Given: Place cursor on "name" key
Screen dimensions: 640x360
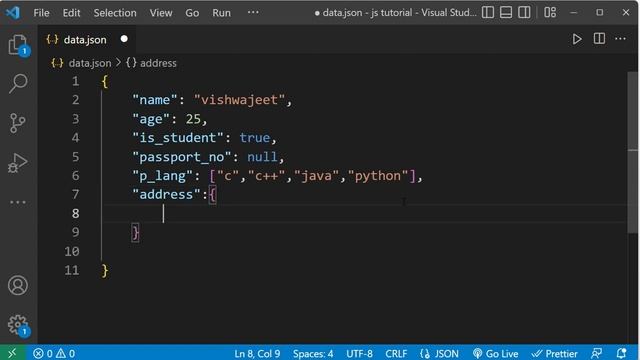Looking at the screenshot, I should point(155,100).
